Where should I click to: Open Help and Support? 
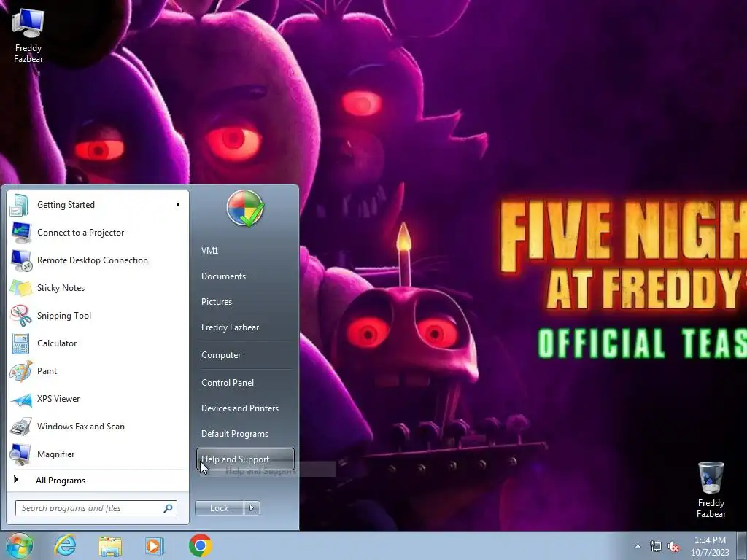(x=245, y=459)
